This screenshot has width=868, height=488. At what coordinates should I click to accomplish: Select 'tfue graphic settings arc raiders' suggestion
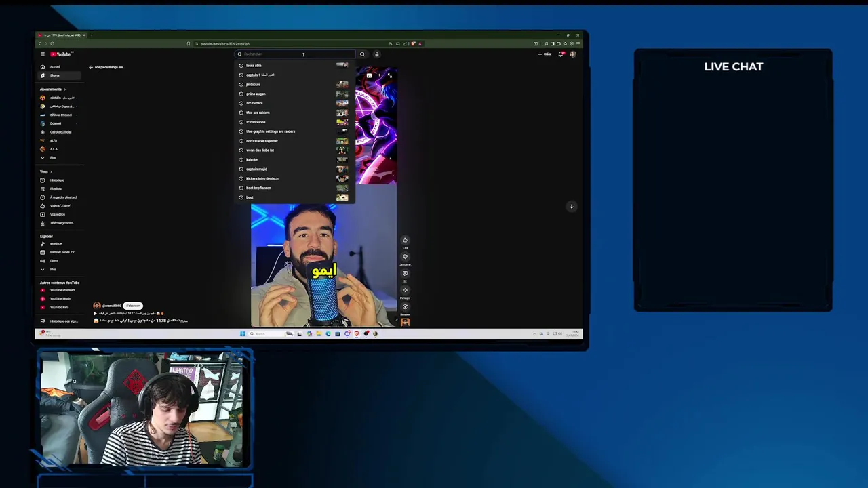(293, 131)
